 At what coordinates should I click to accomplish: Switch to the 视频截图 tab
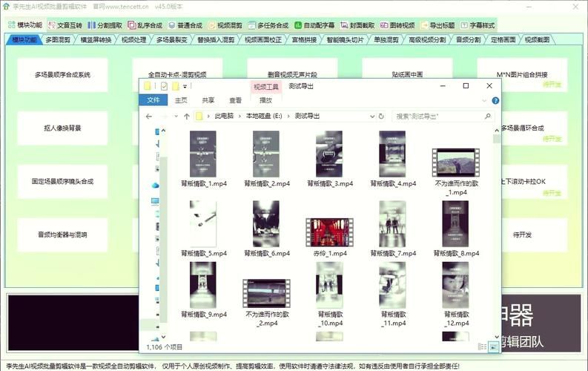[x=537, y=39]
